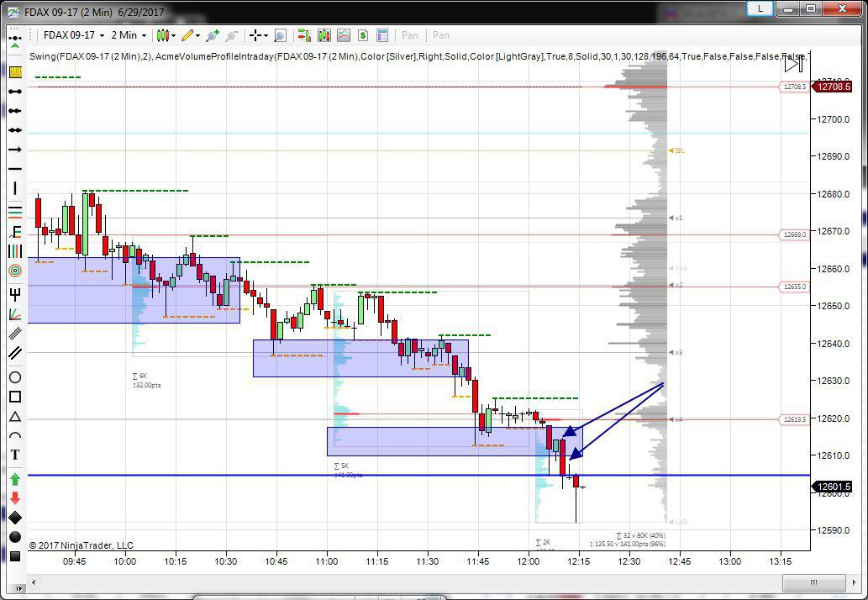Select the Diamond marker tool
The image size is (868, 600).
click(15, 518)
